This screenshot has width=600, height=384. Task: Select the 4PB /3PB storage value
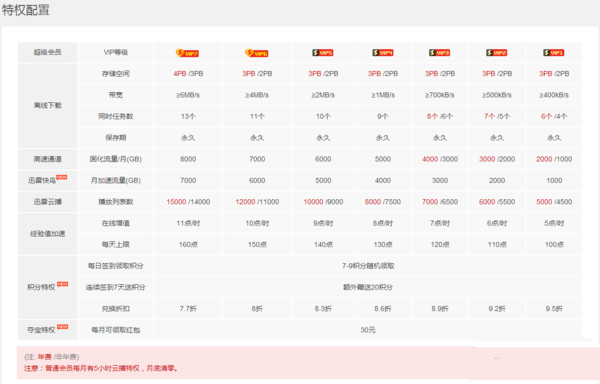[x=188, y=74]
